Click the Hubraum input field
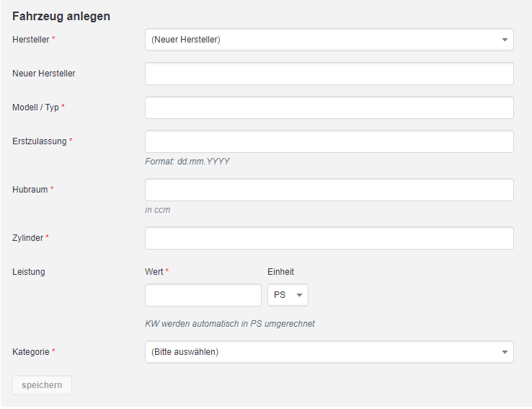 329,190
